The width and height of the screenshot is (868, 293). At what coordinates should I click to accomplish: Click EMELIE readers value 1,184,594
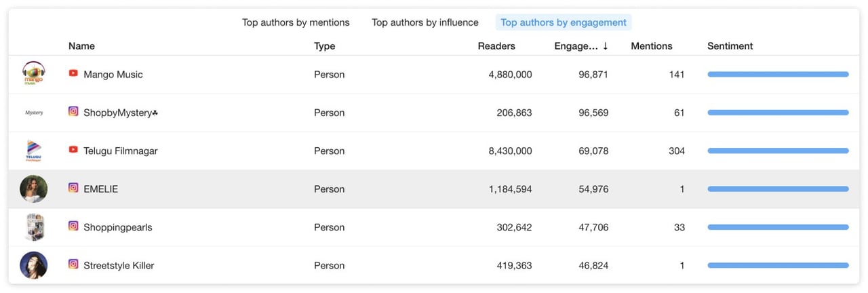click(510, 189)
